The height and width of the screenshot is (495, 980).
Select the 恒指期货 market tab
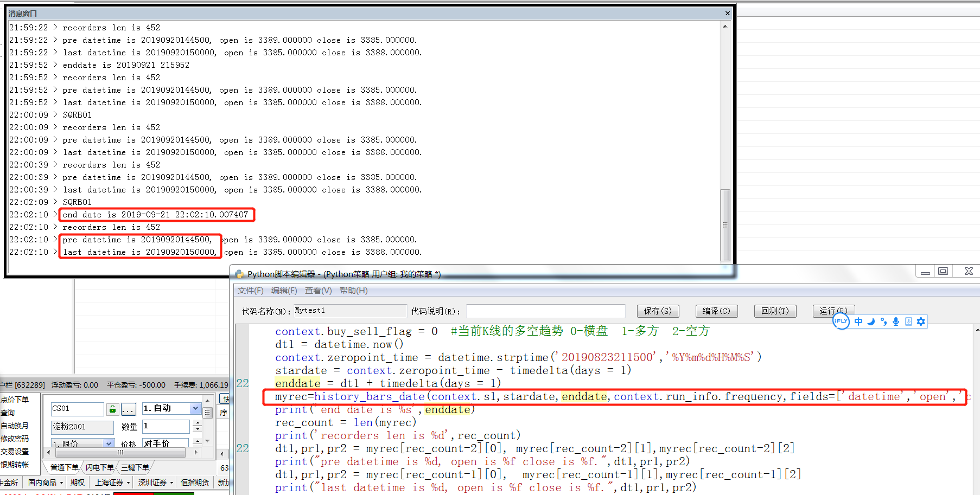194,483
